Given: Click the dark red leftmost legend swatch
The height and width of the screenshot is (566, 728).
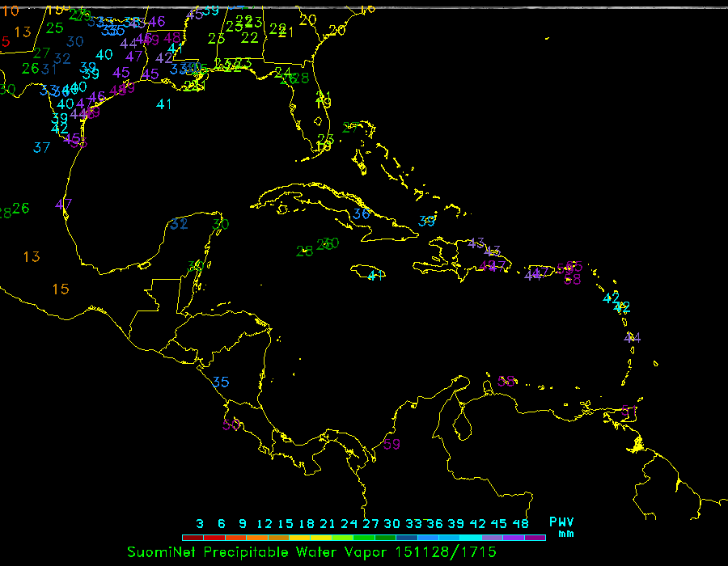Looking at the screenshot, I should [x=192, y=538].
